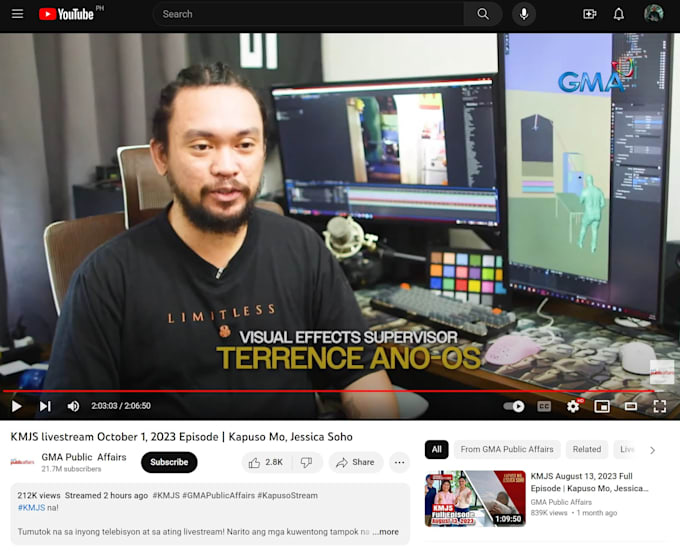The width and height of the screenshot is (680, 551).
Task: Select the Related filter chip
Action: [x=587, y=450]
